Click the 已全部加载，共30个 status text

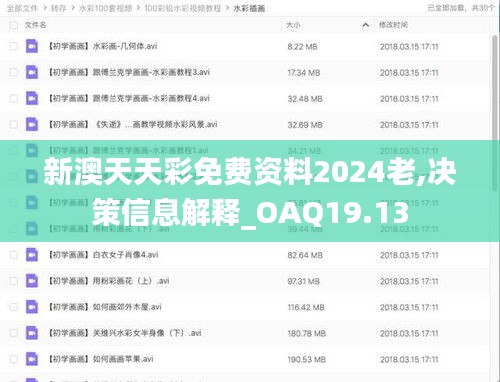(x=461, y=8)
